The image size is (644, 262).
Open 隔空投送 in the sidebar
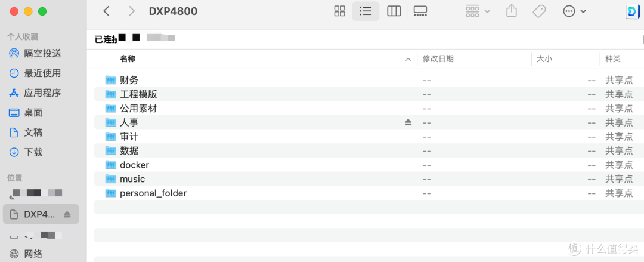pos(42,53)
